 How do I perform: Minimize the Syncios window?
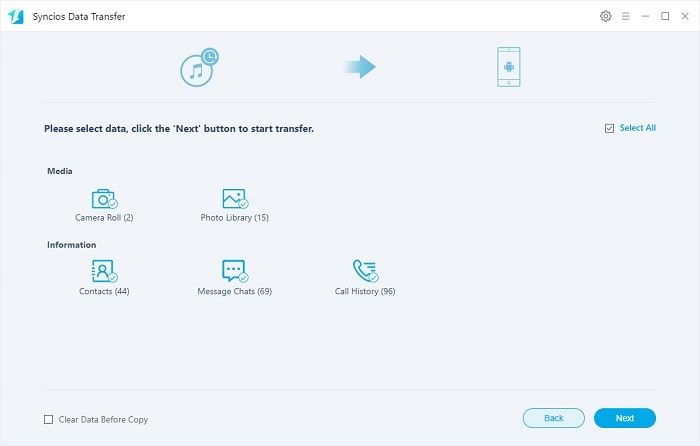(x=645, y=17)
